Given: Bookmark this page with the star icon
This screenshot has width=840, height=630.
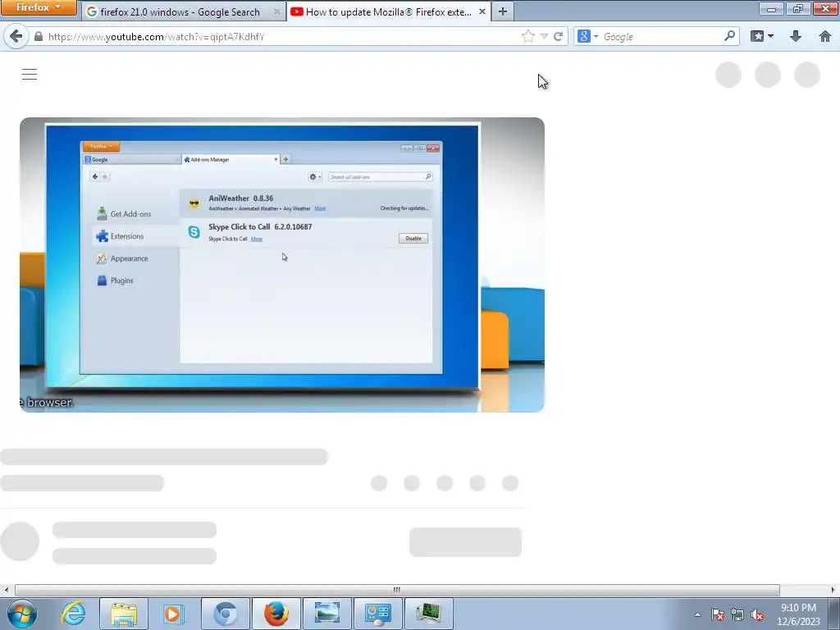Looking at the screenshot, I should pos(527,36).
